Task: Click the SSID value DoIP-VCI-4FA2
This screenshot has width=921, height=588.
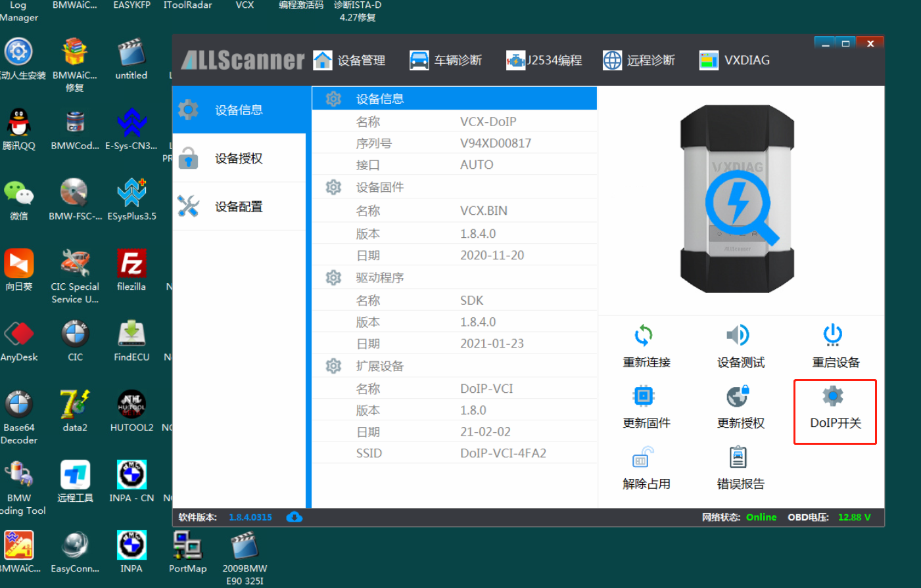Action: point(504,453)
